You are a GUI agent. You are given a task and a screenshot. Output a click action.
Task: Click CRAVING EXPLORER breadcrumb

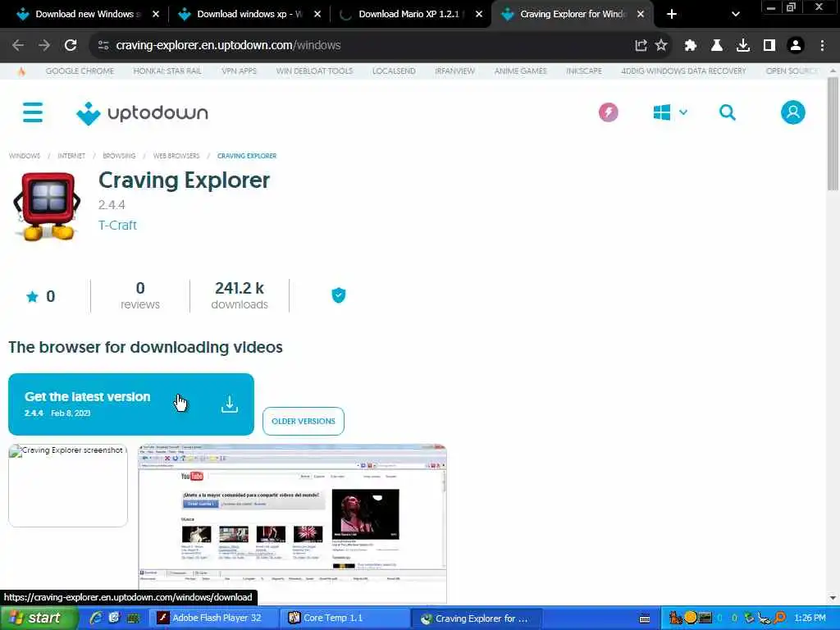point(247,156)
